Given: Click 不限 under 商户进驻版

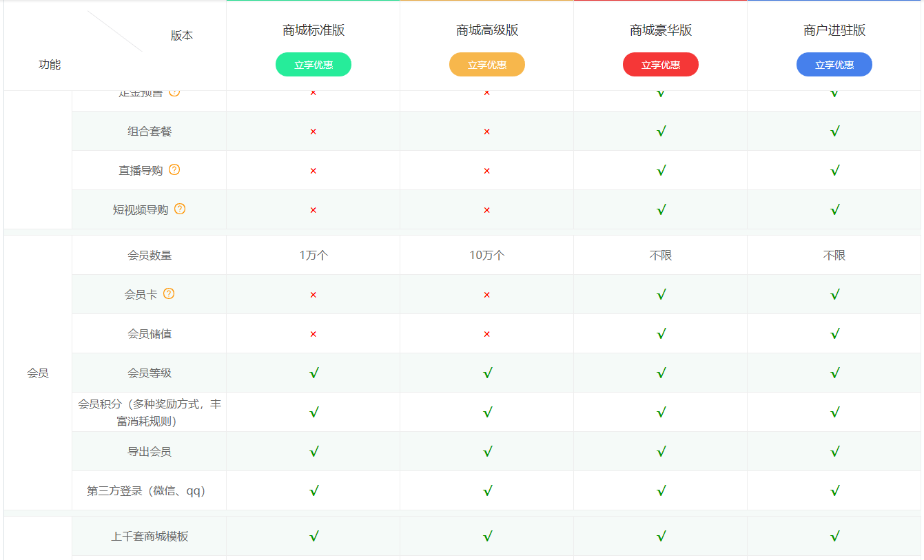Looking at the screenshot, I should pyautogui.click(x=834, y=255).
